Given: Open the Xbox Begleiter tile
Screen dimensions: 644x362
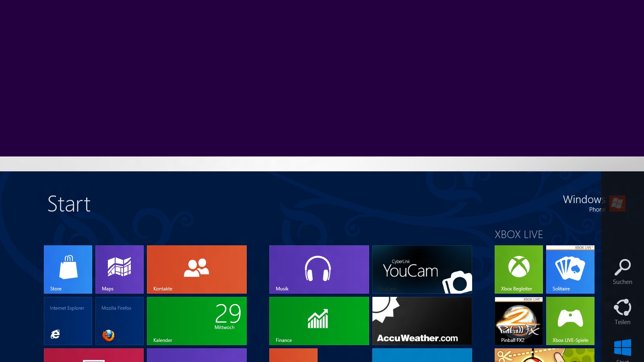Looking at the screenshot, I should pyautogui.click(x=519, y=269).
